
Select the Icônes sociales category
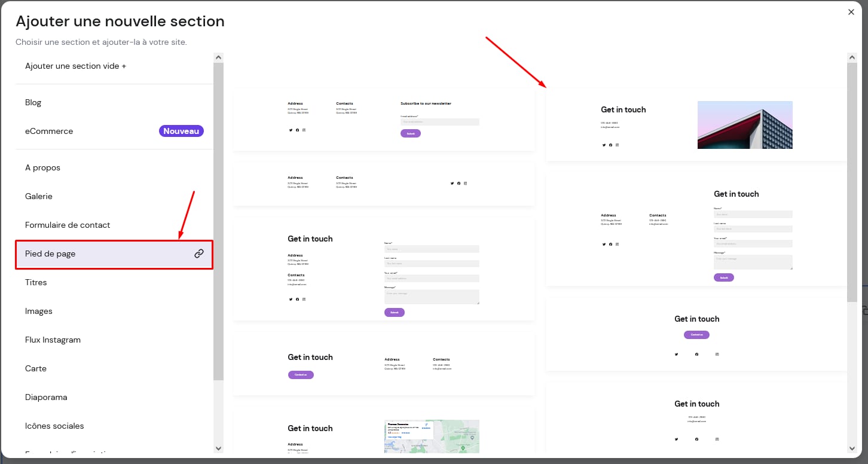coord(54,426)
